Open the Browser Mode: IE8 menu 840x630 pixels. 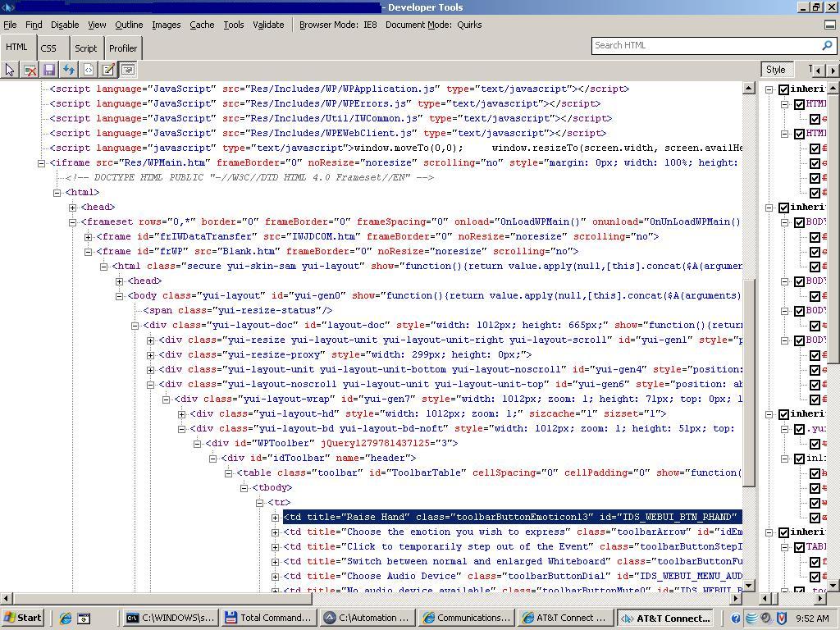click(338, 25)
